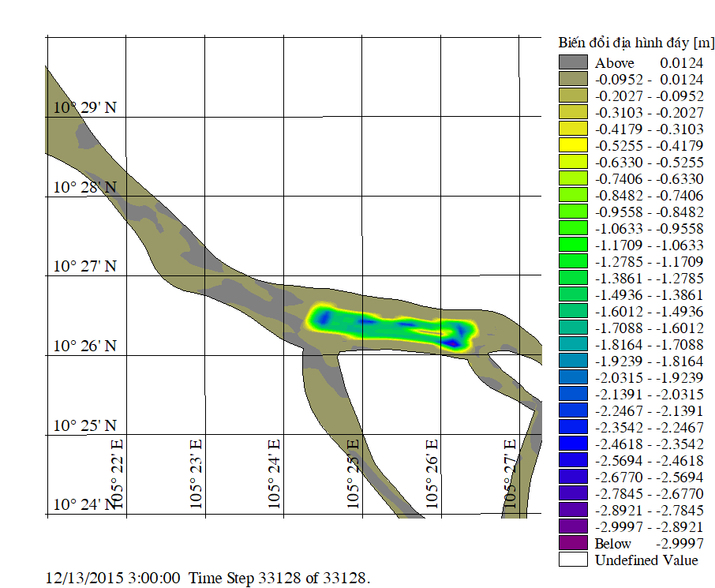Viewport: 715px width, 588px height.
Task: Click the 105° 22' E longitude label
Action: [118, 473]
